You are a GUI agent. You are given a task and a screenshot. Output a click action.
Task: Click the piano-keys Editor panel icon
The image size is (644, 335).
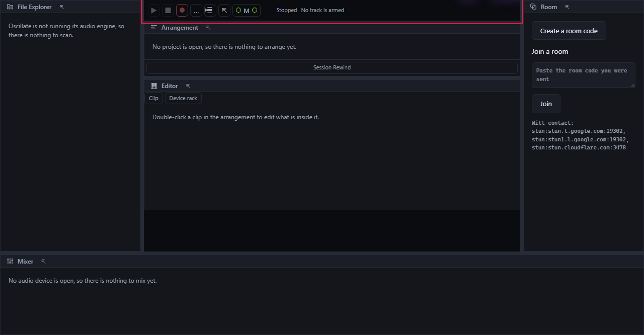click(x=154, y=86)
